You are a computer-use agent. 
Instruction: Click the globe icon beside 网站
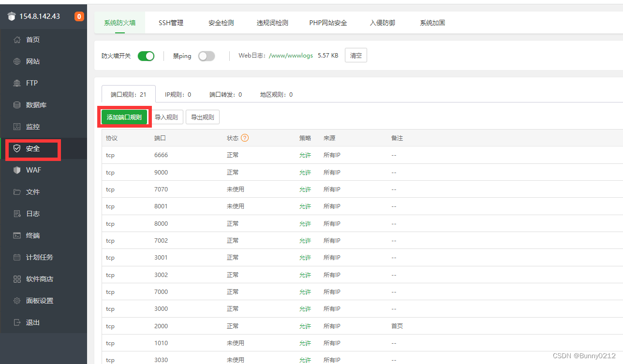coord(17,61)
